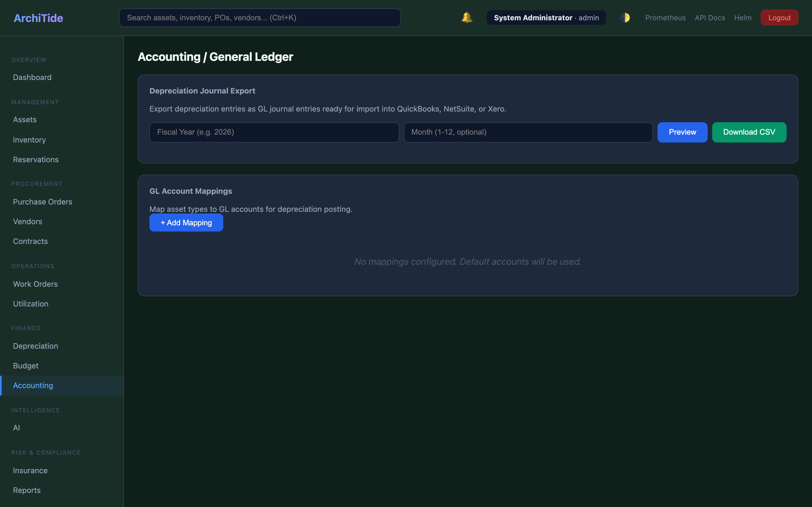Viewport: 812px width, 507px height.
Task: Open the Helm link
Action: 743,17
